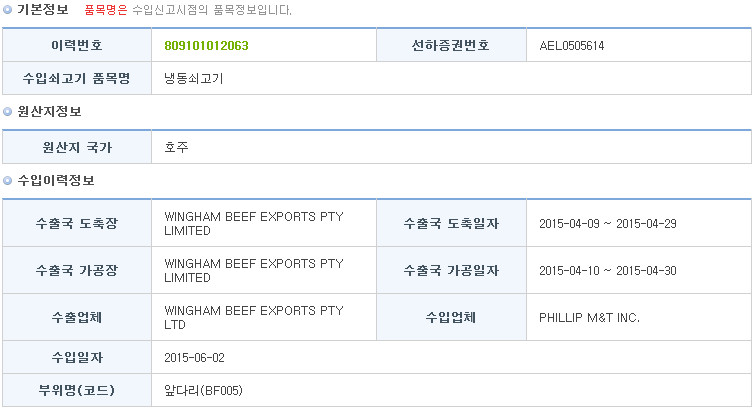The image size is (754, 409).
Task: Click the import date 2015-06-02
Action: click(194, 358)
